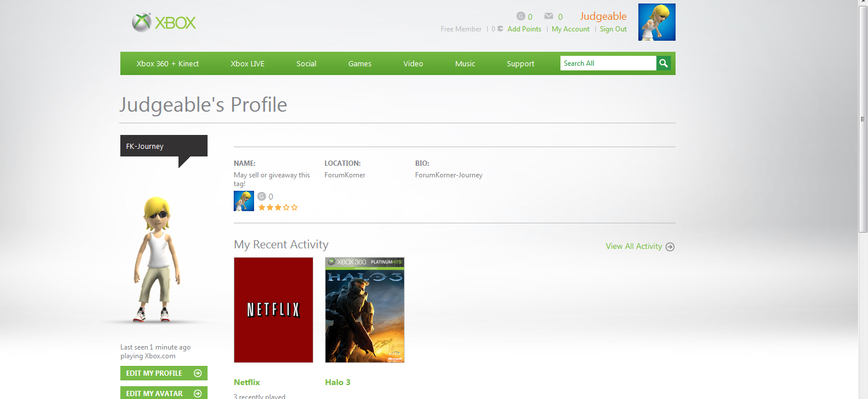
Task: Open Xbox 360 + Kinect menu
Action: point(167,63)
